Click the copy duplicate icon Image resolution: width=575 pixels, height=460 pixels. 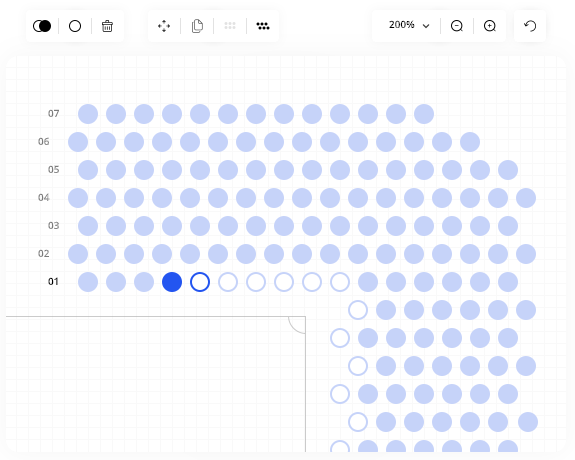(197, 26)
